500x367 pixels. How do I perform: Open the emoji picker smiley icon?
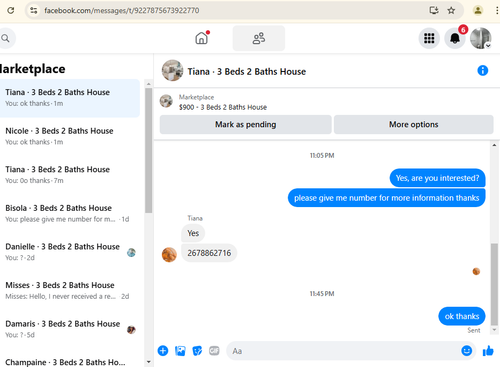[x=466, y=351]
